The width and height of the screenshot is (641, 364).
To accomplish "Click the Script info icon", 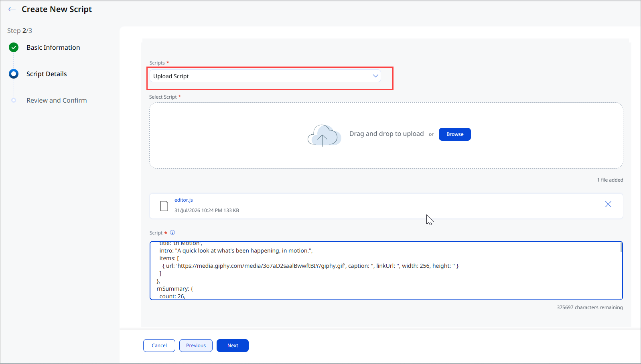I will click(x=172, y=233).
